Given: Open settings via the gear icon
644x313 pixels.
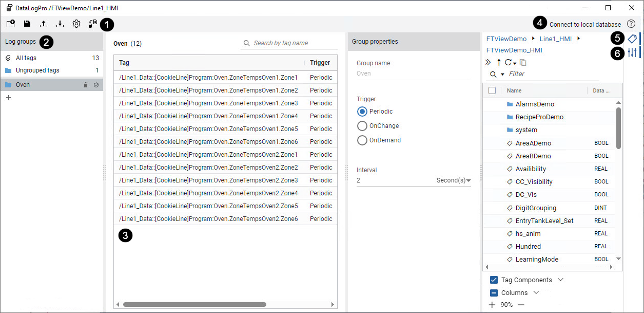Looking at the screenshot, I should (x=76, y=24).
